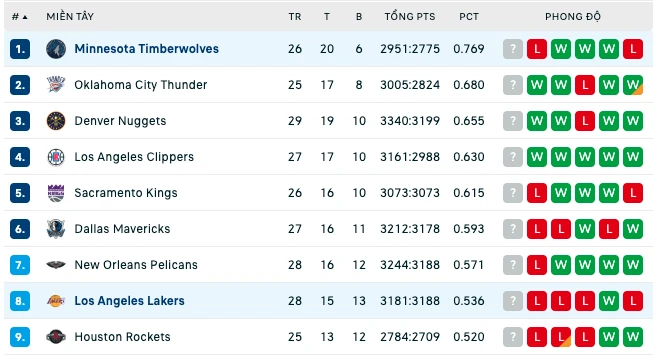This screenshot has width=656, height=361.
Task: Click the Denver Nuggets team logo
Action: coord(56,121)
